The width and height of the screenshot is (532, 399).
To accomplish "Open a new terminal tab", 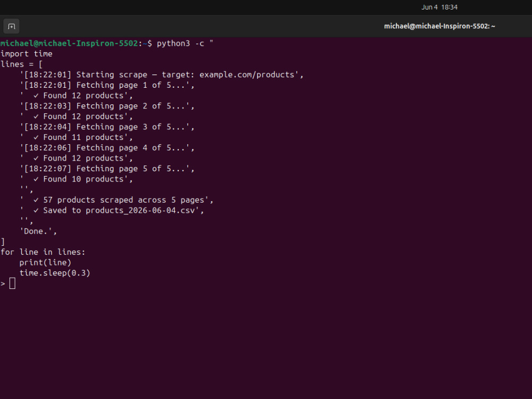I will pyautogui.click(x=11, y=26).
